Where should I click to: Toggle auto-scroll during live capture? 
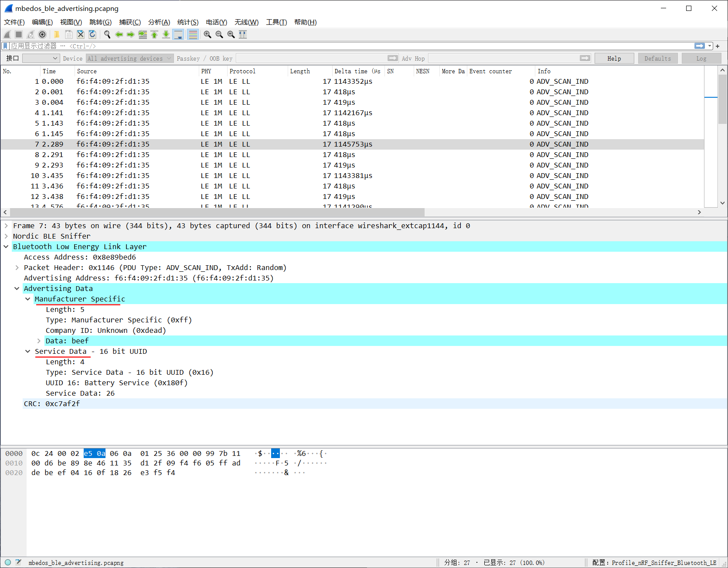(x=178, y=34)
